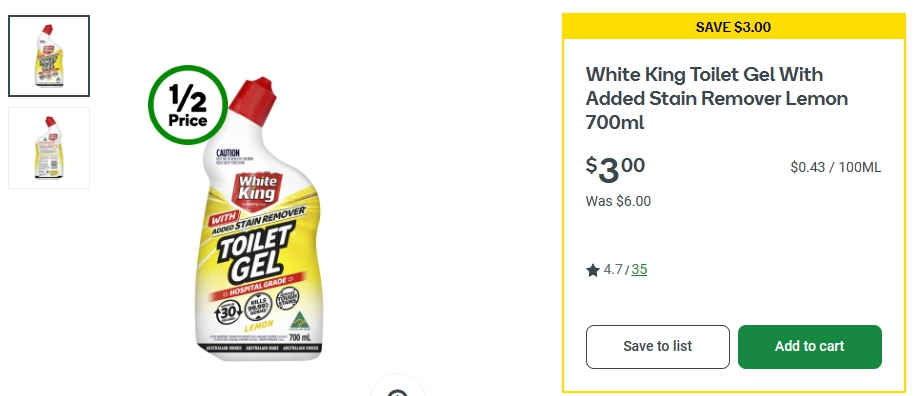Click the White King logo on bottle
This screenshot has height=396, width=923.
pyautogui.click(x=257, y=188)
